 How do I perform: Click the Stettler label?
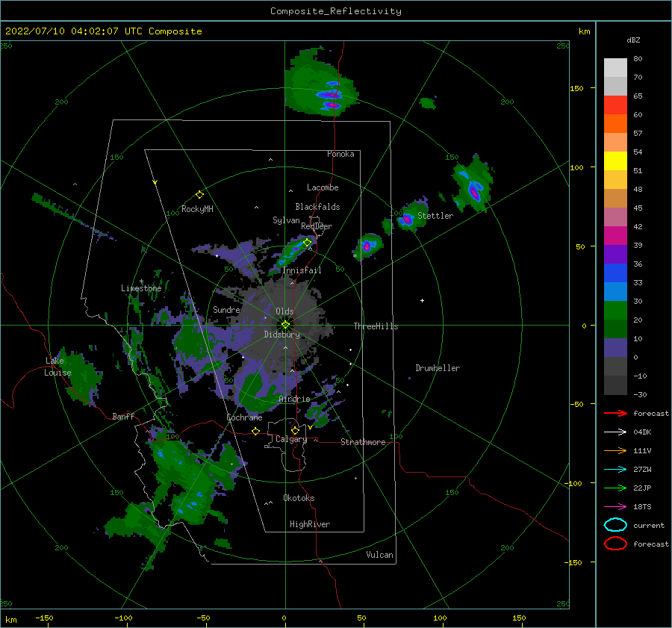coord(435,216)
